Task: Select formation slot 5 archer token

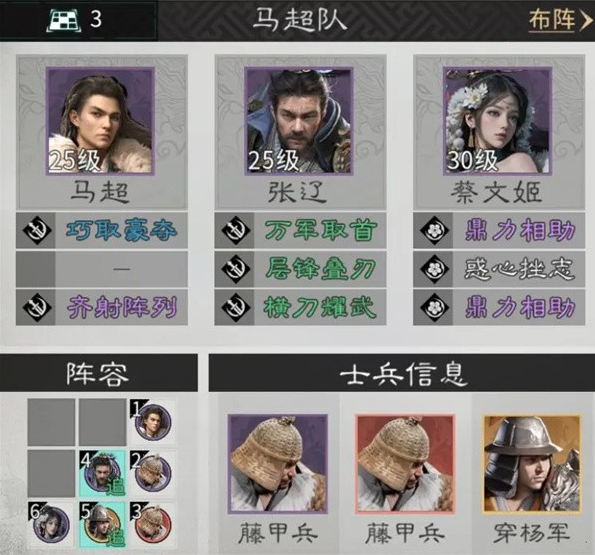Action: click(102, 525)
